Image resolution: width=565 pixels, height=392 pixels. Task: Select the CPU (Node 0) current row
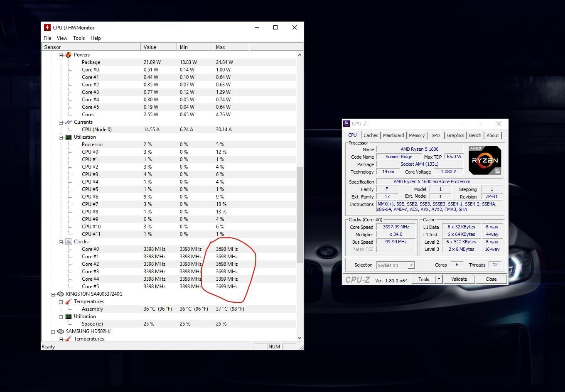pyautogui.click(x=188, y=130)
